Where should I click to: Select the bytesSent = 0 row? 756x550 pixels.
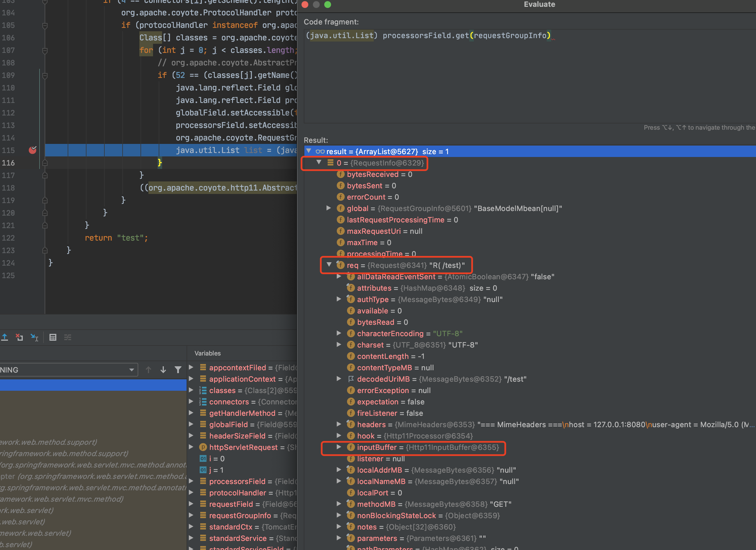(530, 186)
